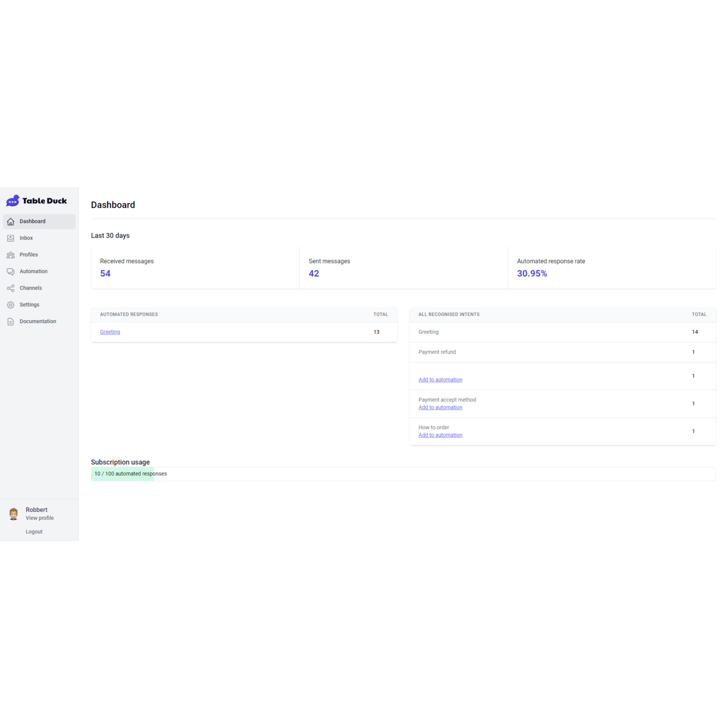Click Robbert's avatar picture

[14, 514]
